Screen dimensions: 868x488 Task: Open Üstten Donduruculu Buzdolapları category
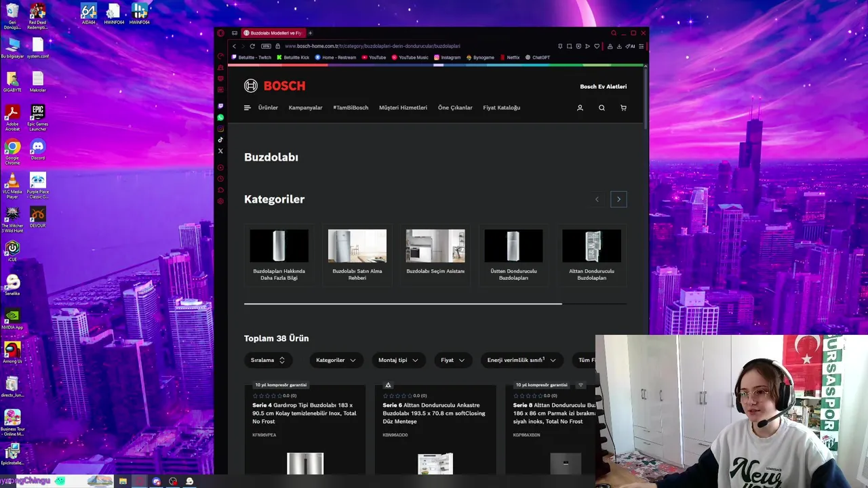click(x=513, y=255)
